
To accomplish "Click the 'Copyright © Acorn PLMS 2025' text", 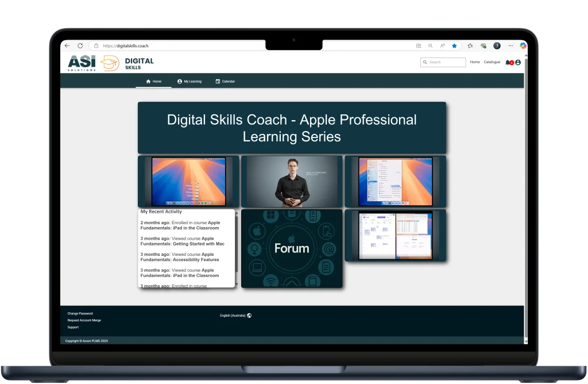I will pyautogui.click(x=87, y=341).
